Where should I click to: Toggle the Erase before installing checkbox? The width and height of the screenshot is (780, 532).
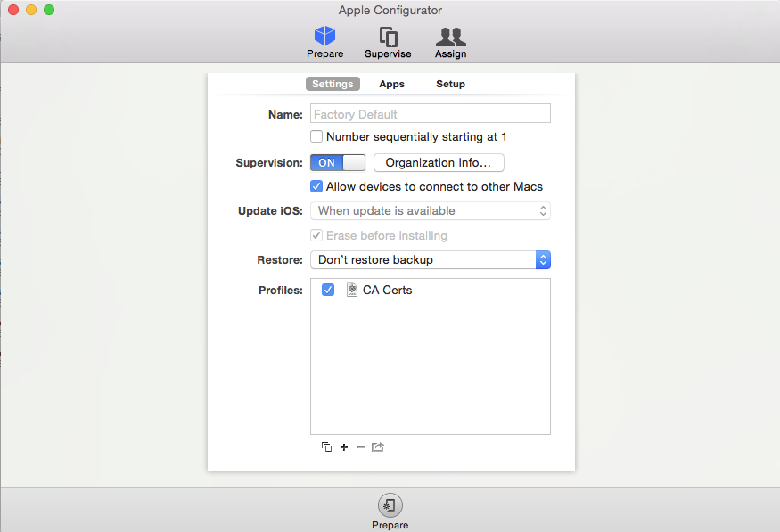[x=316, y=235]
